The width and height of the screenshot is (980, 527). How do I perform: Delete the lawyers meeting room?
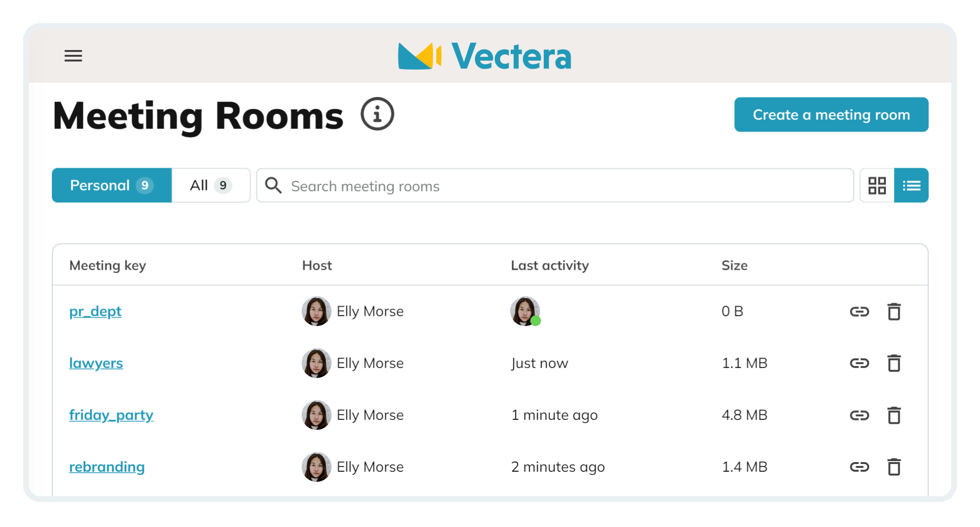[894, 363]
